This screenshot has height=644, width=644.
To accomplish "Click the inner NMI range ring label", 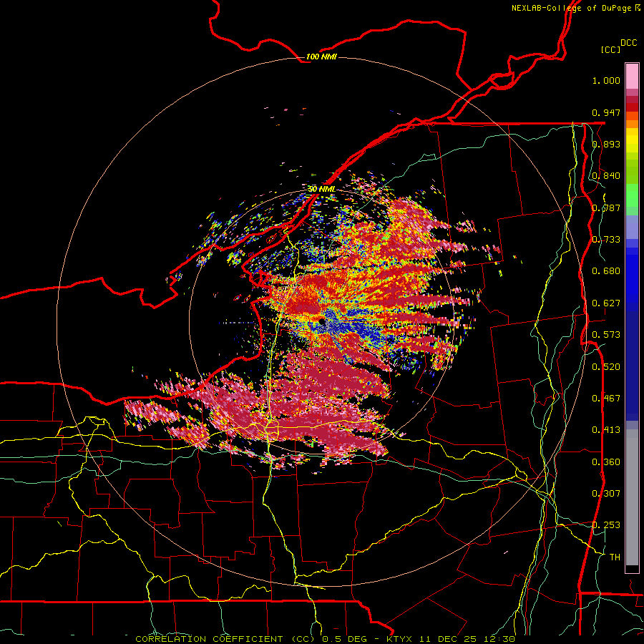I will pos(321,190).
